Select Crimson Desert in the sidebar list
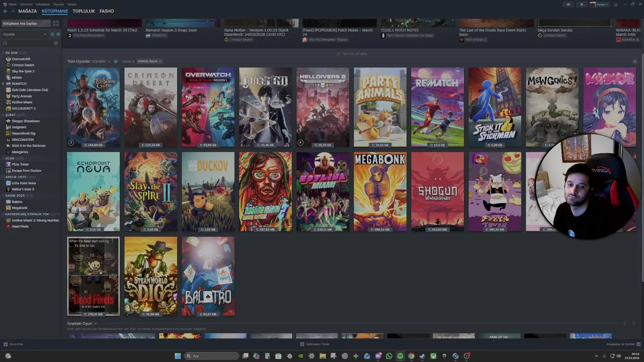 pos(23,65)
